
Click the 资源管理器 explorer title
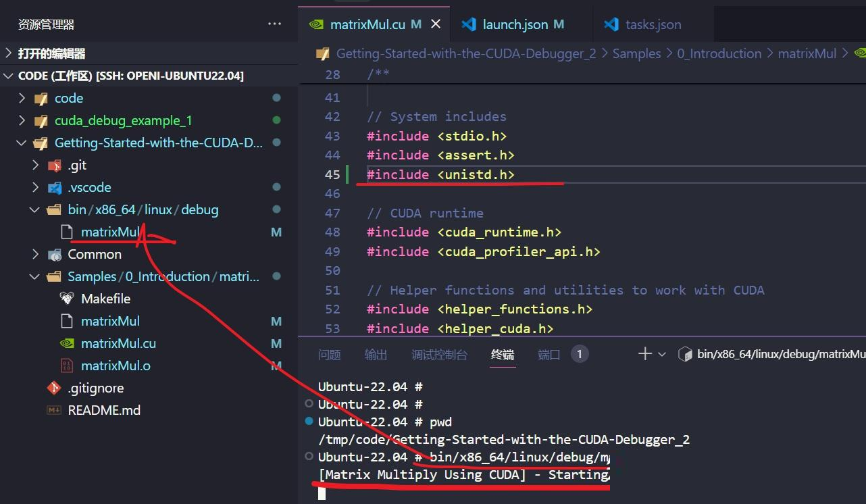(x=46, y=24)
